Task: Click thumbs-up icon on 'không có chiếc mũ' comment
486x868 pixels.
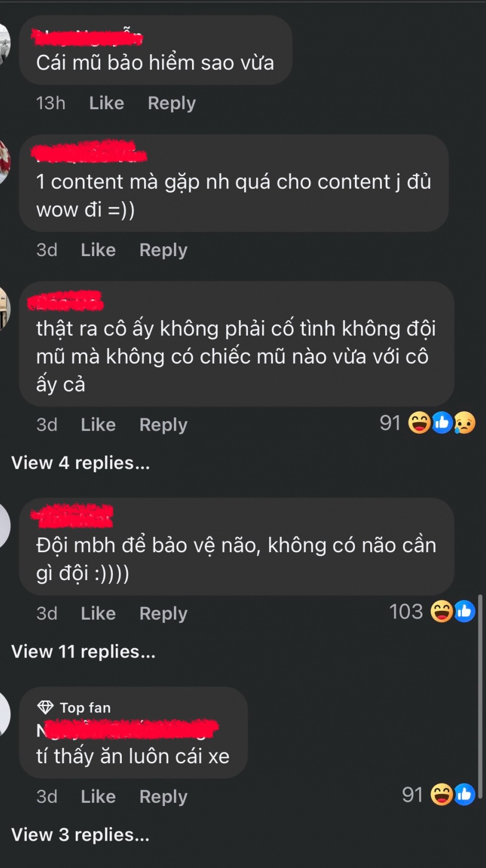Action: 442,423
